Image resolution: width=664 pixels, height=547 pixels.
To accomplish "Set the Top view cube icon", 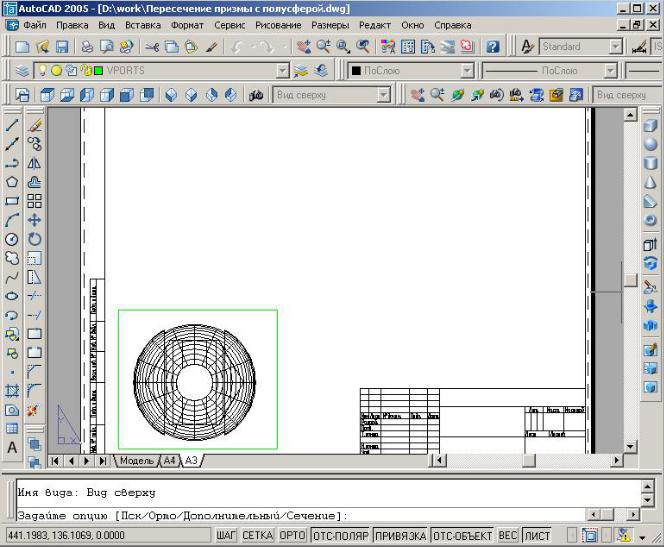I will 47,95.
